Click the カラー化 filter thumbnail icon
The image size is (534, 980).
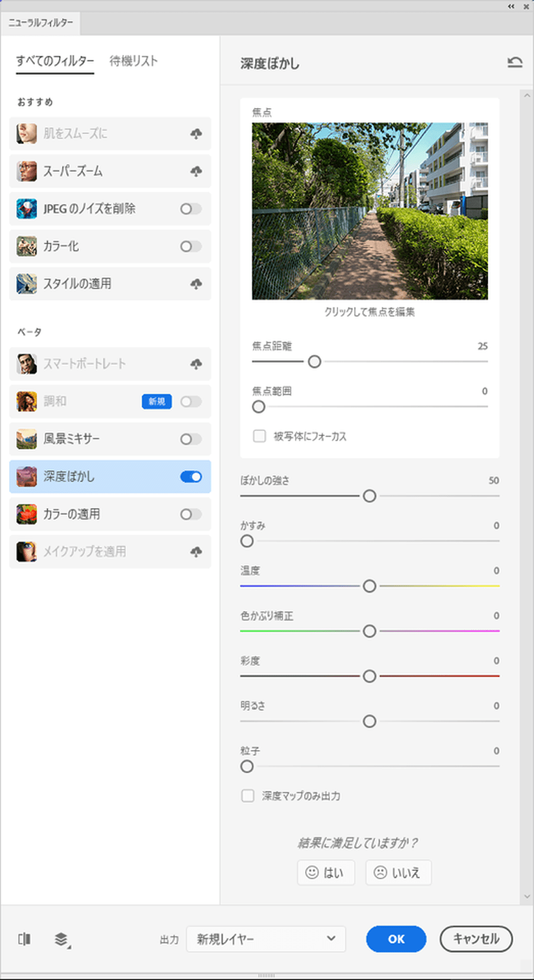tap(27, 246)
